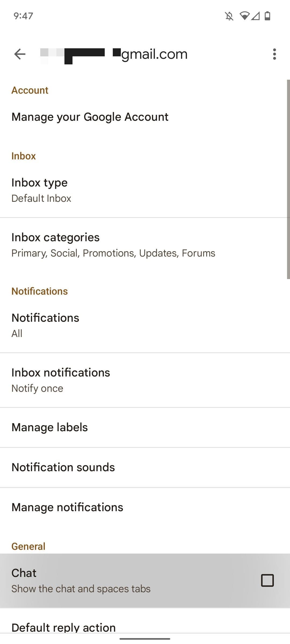Image resolution: width=290 pixels, height=644 pixels.
Task: Click the vertical scrollbar thumb
Action: point(288,179)
